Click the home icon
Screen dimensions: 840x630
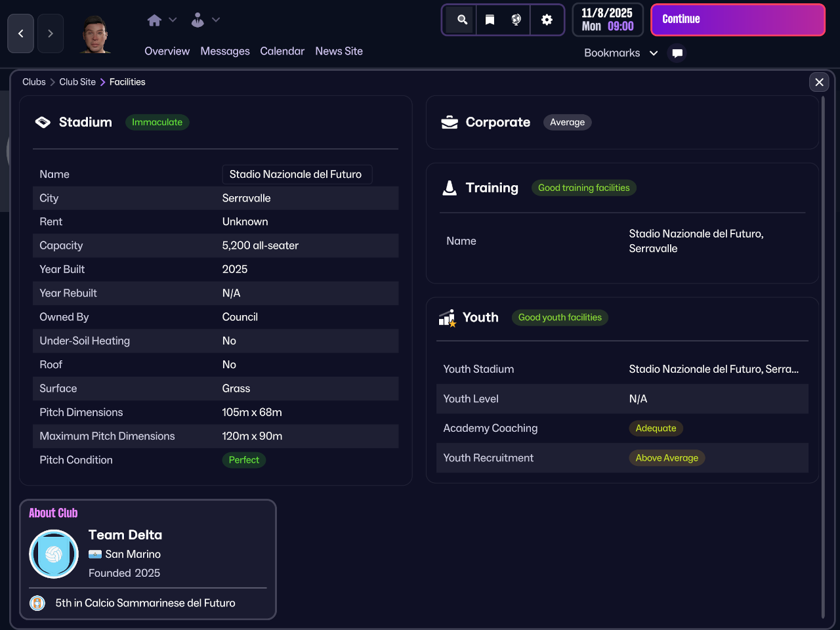click(154, 20)
